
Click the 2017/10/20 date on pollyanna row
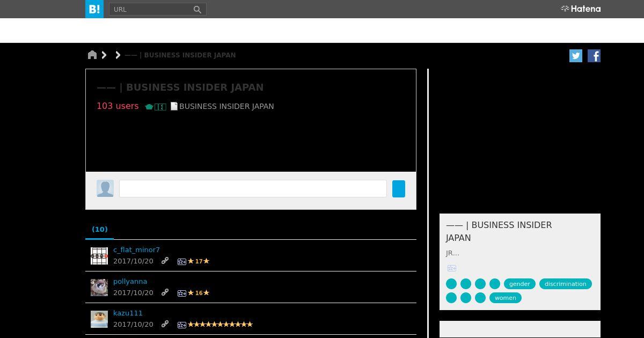133,293
